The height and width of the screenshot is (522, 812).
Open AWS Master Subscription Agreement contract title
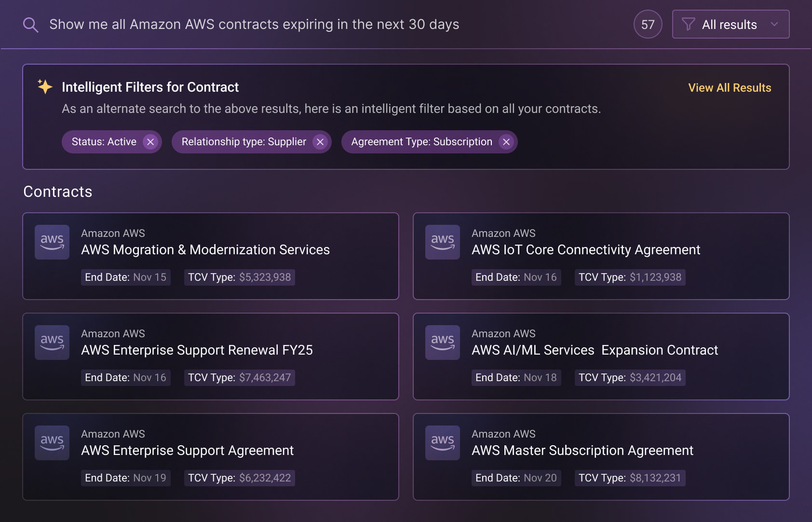(x=582, y=451)
